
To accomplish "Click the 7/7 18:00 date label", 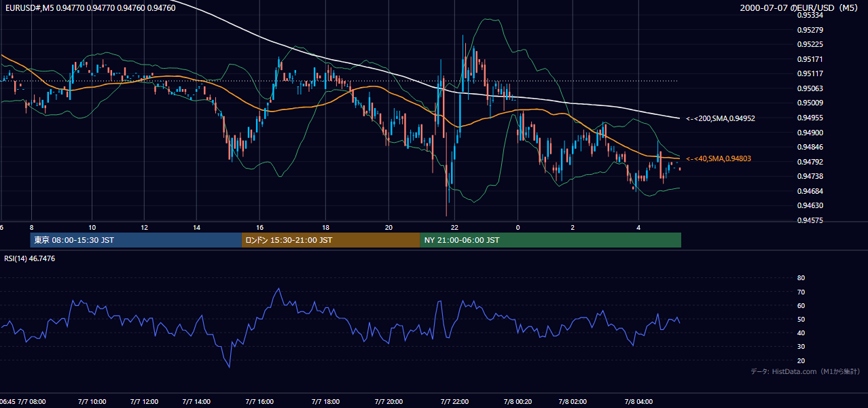I will [x=326, y=402].
